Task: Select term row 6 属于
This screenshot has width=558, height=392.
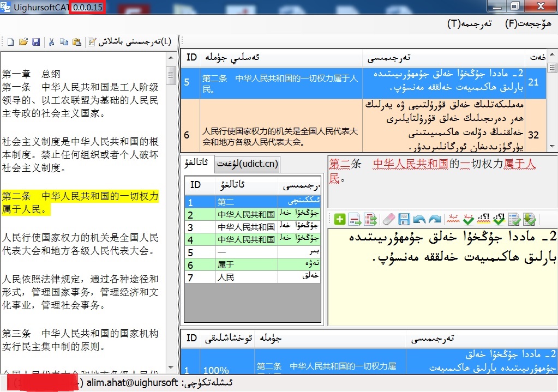Action: pos(253,264)
